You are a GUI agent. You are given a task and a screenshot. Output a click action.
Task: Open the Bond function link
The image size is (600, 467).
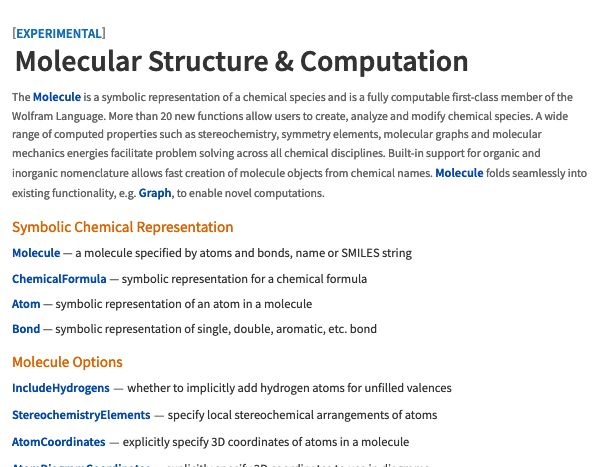pyautogui.click(x=26, y=329)
